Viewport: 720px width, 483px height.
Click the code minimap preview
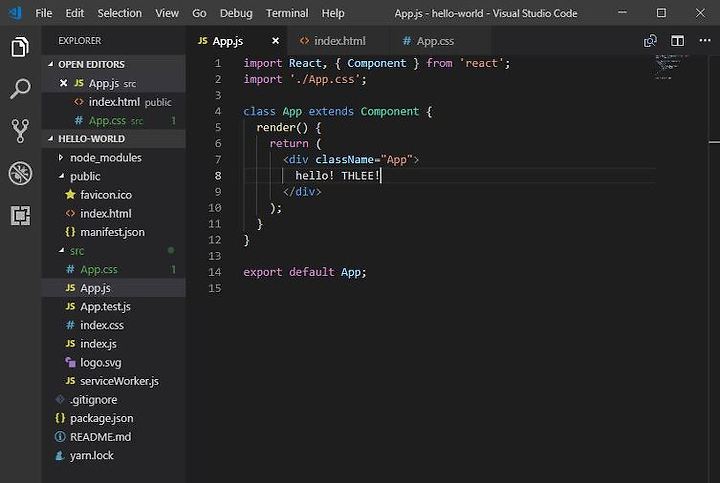(671, 67)
